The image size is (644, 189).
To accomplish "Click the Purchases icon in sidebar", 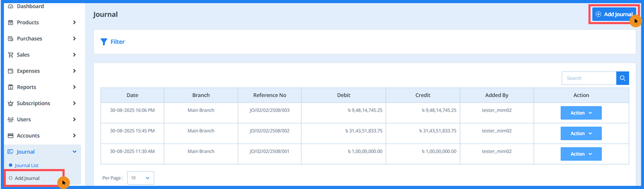I will coord(11,38).
